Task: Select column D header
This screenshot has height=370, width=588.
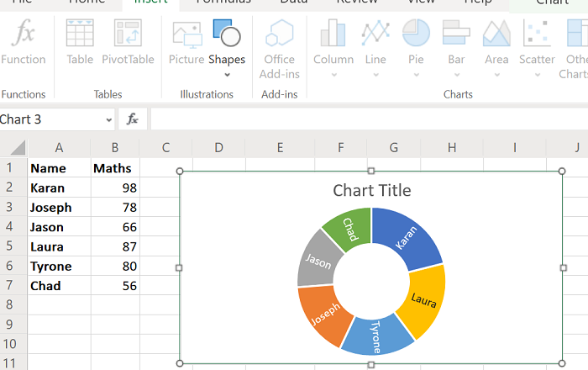Action: 218,147
